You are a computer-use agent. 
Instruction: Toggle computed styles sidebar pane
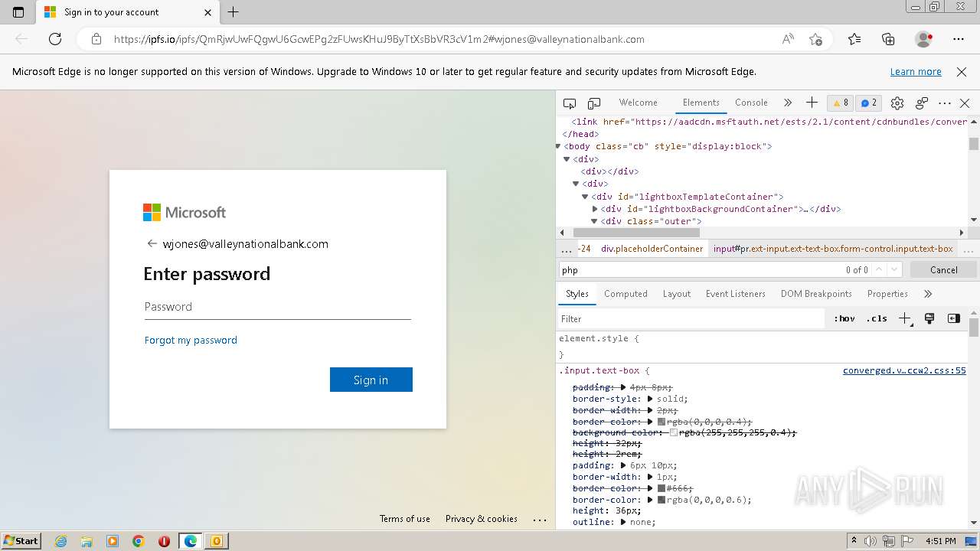[x=953, y=318]
